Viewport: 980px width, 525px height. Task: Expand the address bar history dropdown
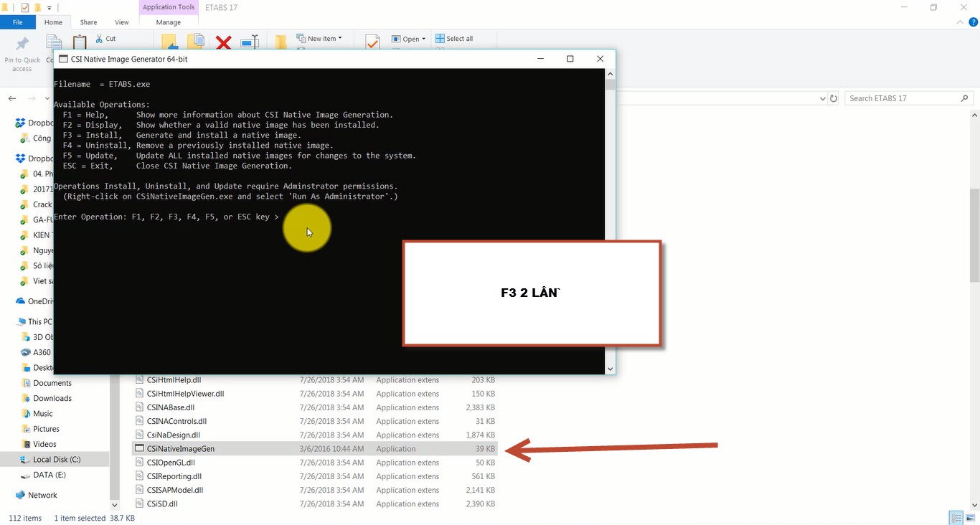(x=821, y=98)
